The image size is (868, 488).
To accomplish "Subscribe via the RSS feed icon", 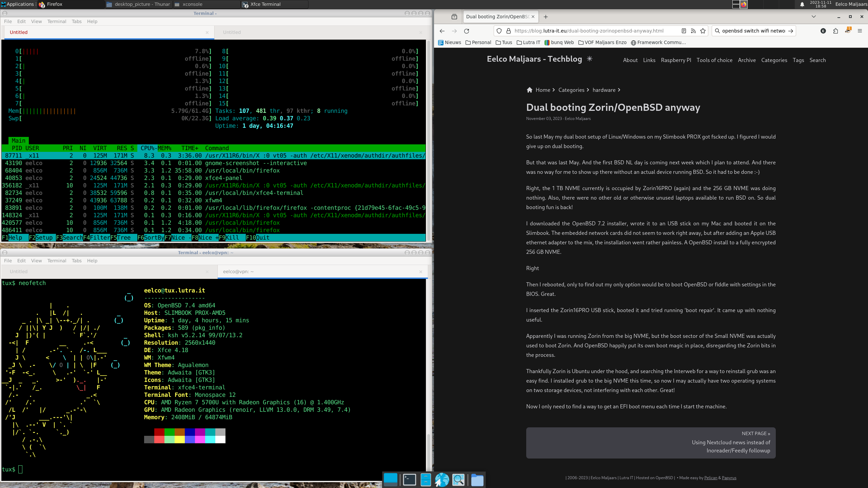I will click(694, 31).
